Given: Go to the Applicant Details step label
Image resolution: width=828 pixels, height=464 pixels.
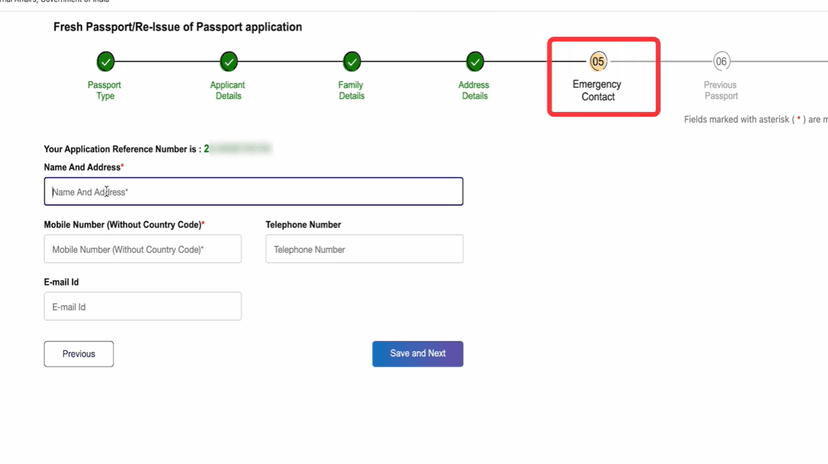Looking at the screenshot, I should point(228,91).
